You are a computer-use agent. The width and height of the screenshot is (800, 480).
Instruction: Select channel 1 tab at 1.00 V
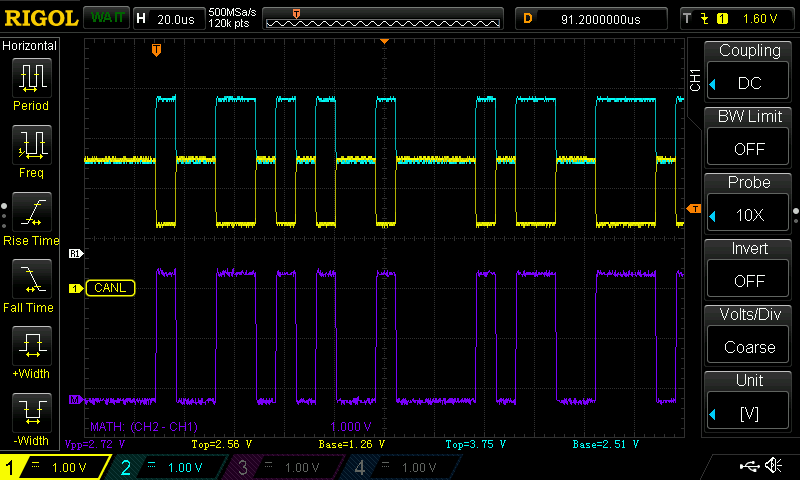tap(55, 467)
